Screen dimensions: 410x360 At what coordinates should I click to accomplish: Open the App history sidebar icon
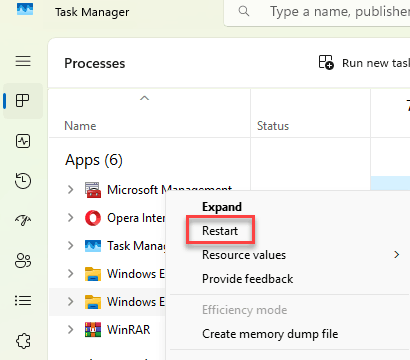pos(23,181)
